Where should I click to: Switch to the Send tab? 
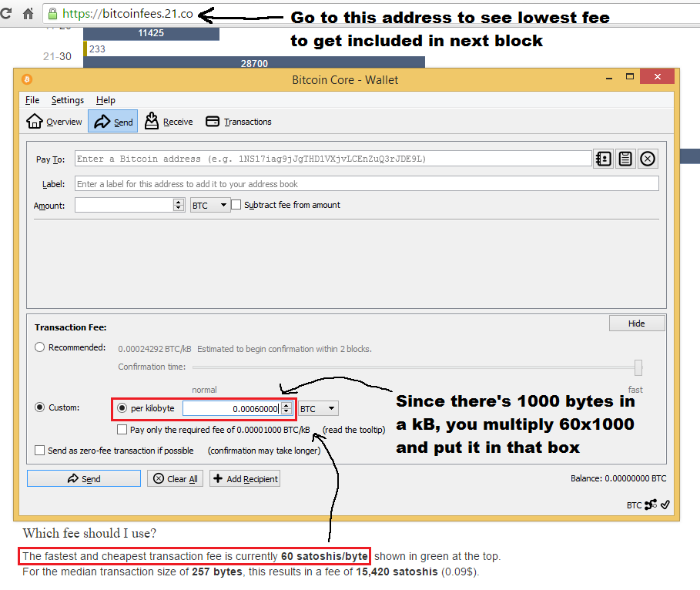pos(113,121)
